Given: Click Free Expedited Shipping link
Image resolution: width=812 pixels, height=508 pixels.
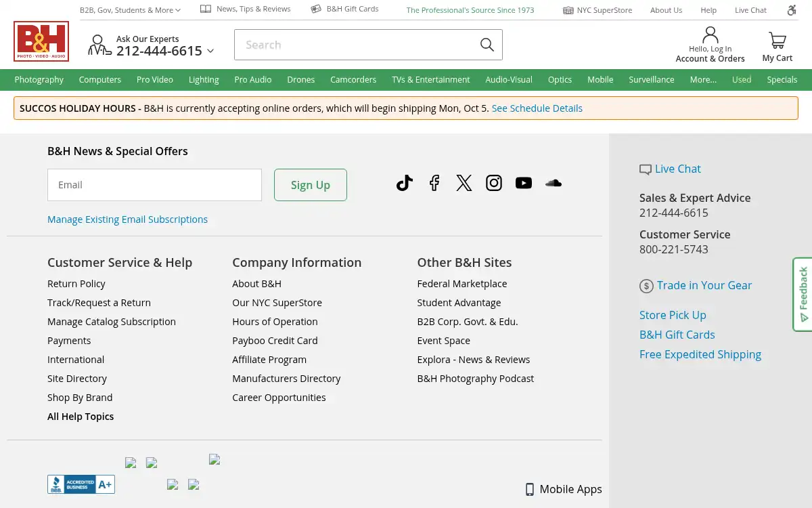Looking at the screenshot, I should pos(700,354).
